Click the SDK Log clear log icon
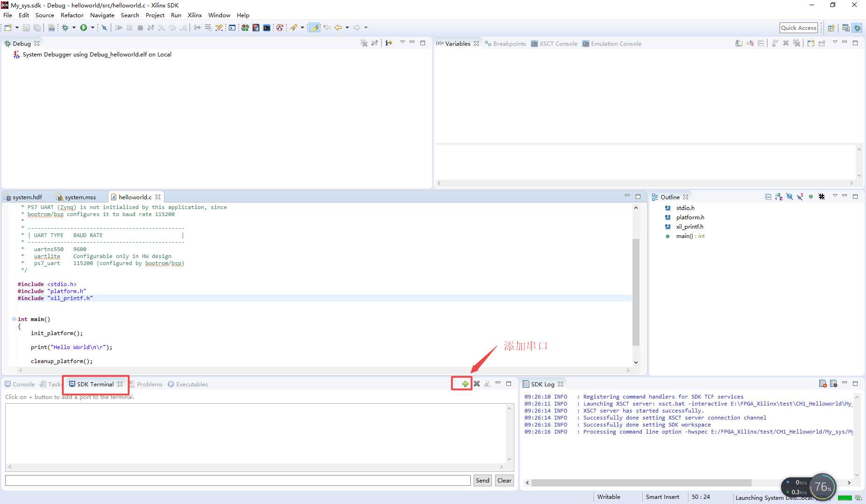Screen dimensions: 866x504 click(823, 384)
